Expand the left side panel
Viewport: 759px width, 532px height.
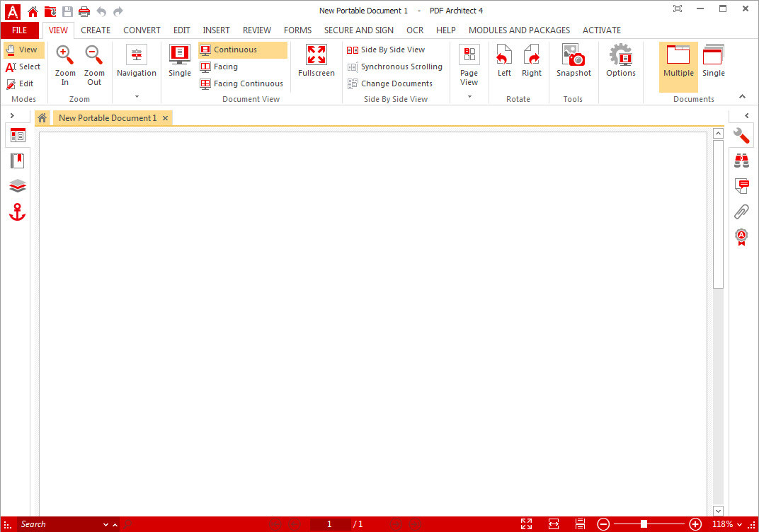(12, 115)
